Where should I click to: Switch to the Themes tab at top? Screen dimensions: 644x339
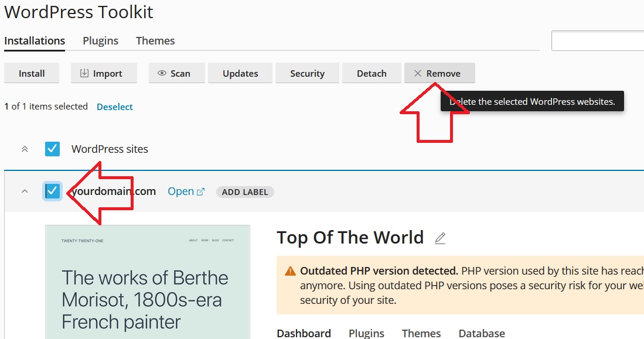click(x=155, y=40)
